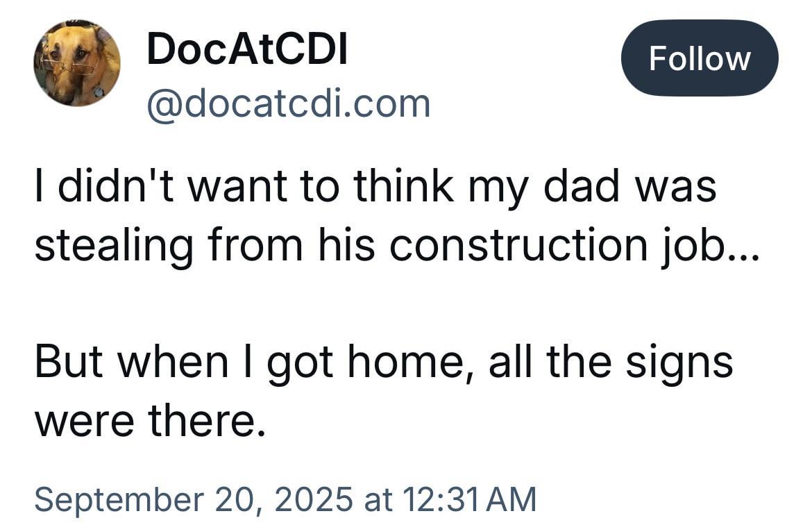The height and width of the screenshot is (525, 812).
Task: Click the year "2025" in the timestamp
Action: (x=313, y=499)
